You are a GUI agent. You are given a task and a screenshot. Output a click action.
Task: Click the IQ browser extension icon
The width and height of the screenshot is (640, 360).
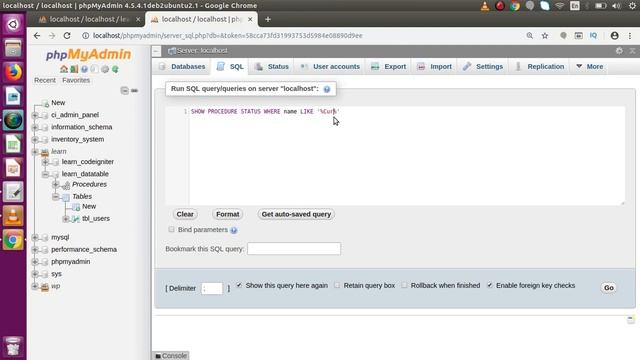[593, 36]
